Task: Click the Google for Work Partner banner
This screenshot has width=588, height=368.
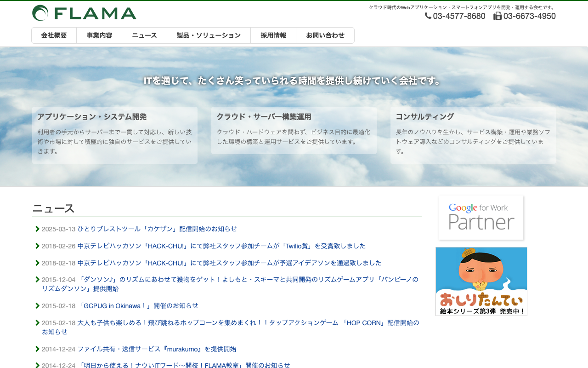Action: (481, 218)
